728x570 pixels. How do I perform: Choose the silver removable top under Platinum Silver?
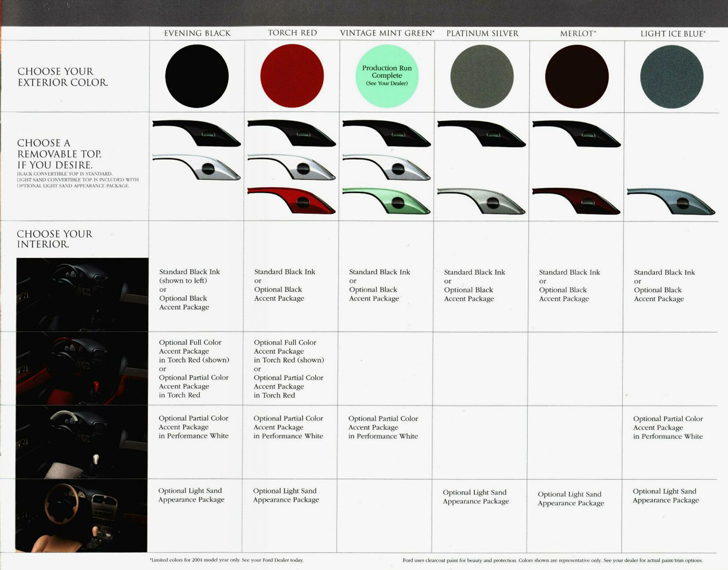coord(482,201)
